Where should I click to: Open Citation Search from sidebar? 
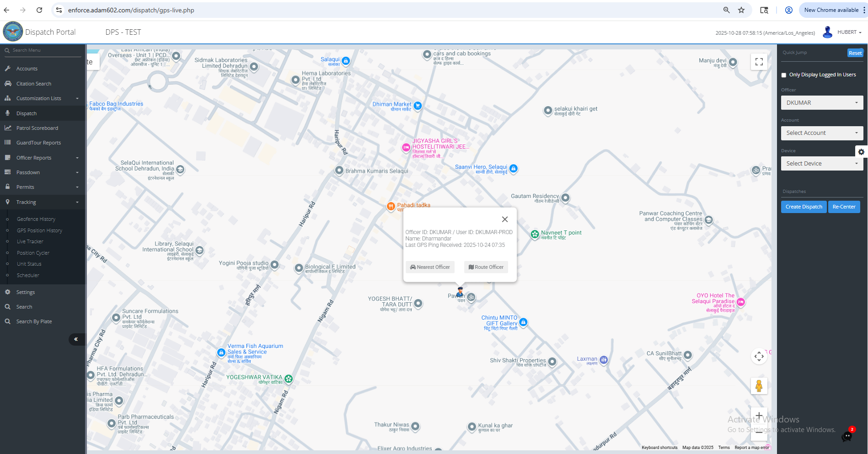click(8, 83)
